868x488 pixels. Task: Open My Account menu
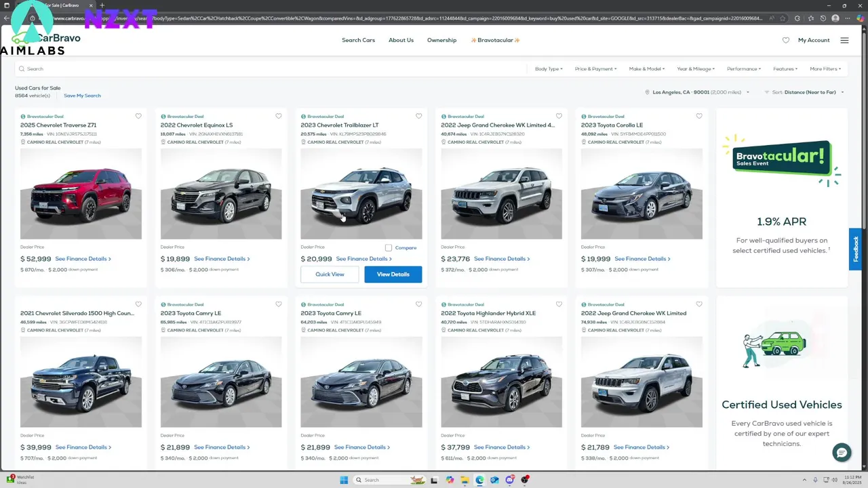coord(814,40)
